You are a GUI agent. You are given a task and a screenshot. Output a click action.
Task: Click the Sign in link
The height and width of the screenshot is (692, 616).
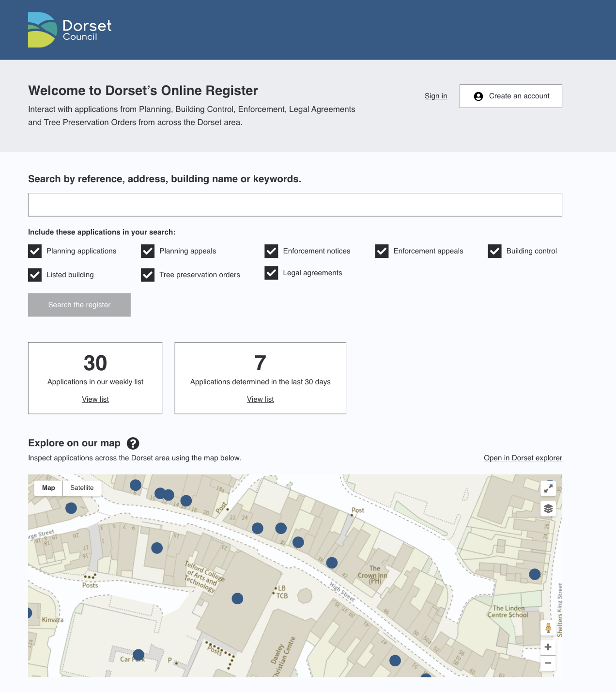435,96
